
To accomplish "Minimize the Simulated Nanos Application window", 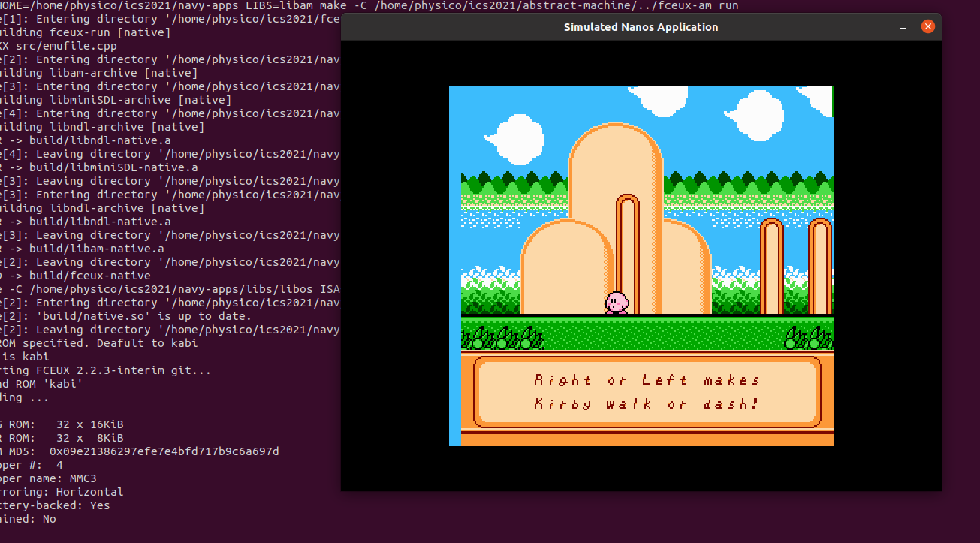I will [903, 27].
